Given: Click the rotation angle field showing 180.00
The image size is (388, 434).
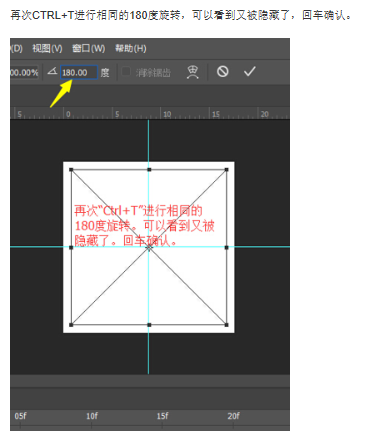Looking at the screenshot, I should pyautogui.click(x=79, y=72).
